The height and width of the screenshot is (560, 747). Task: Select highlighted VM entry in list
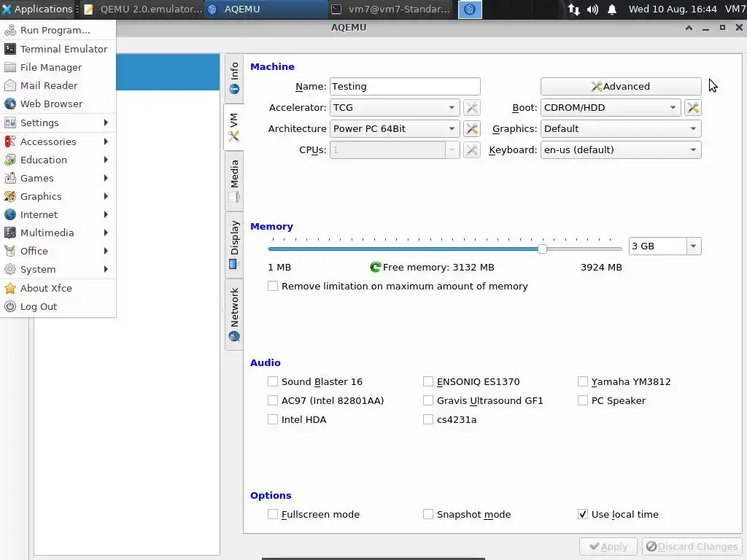click(x=168, y=72)
